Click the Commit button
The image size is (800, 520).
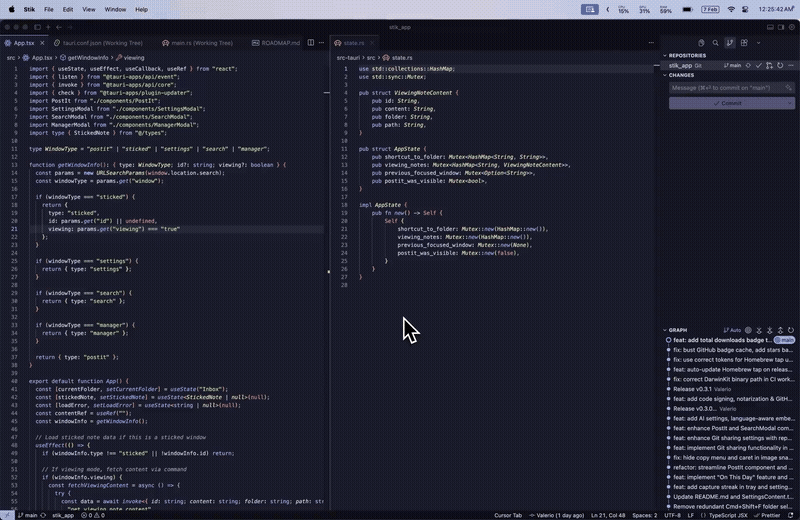pos(727,103)
